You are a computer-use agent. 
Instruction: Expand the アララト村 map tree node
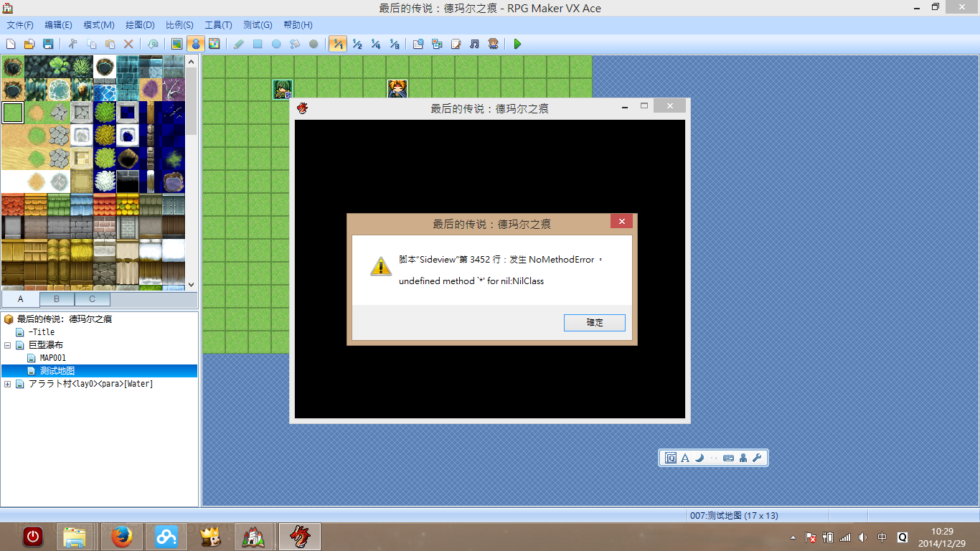[x=8, y=384]
